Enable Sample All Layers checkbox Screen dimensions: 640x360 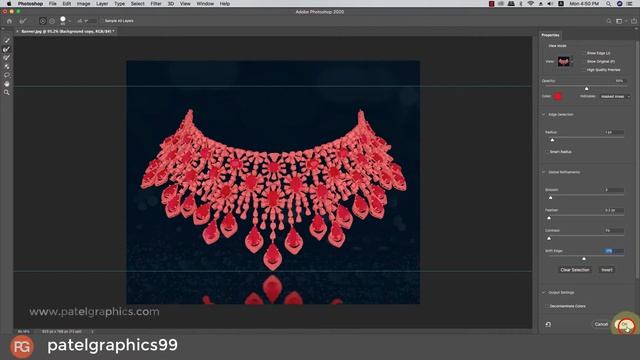pos(102,21)
